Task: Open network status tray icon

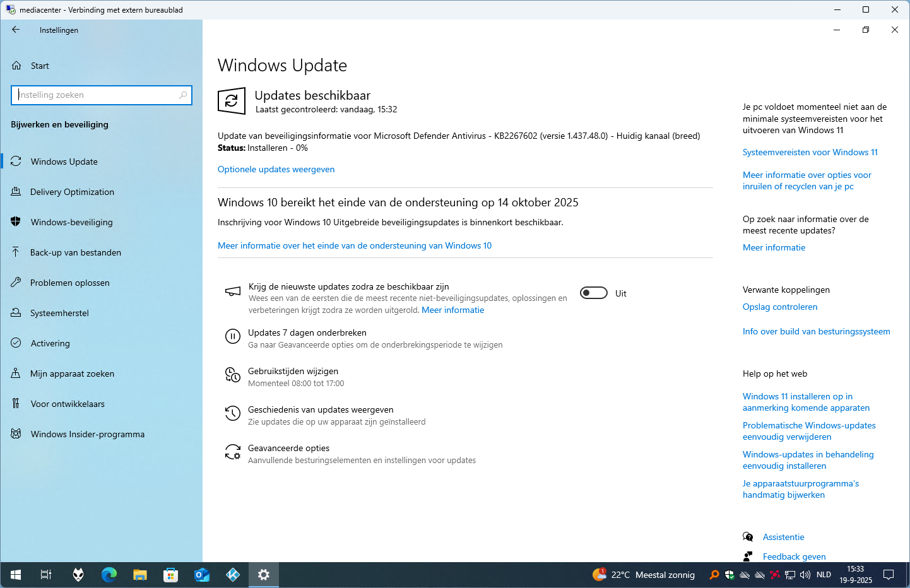Action: [x=790, y=575]
